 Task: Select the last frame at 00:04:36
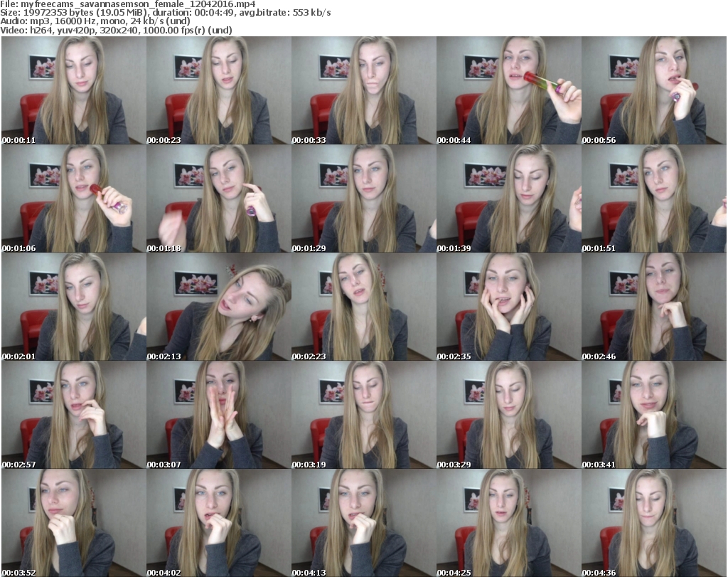[x=654, y=523]
